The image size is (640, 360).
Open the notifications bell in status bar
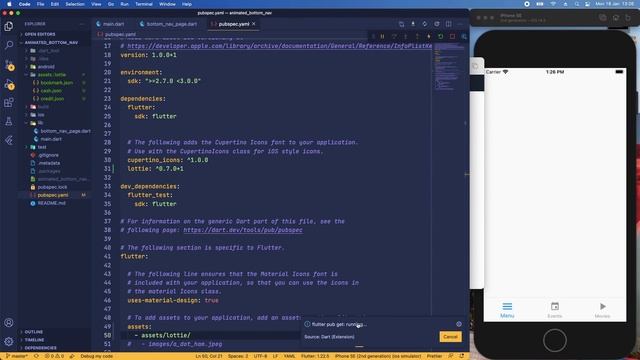[462, 356]
